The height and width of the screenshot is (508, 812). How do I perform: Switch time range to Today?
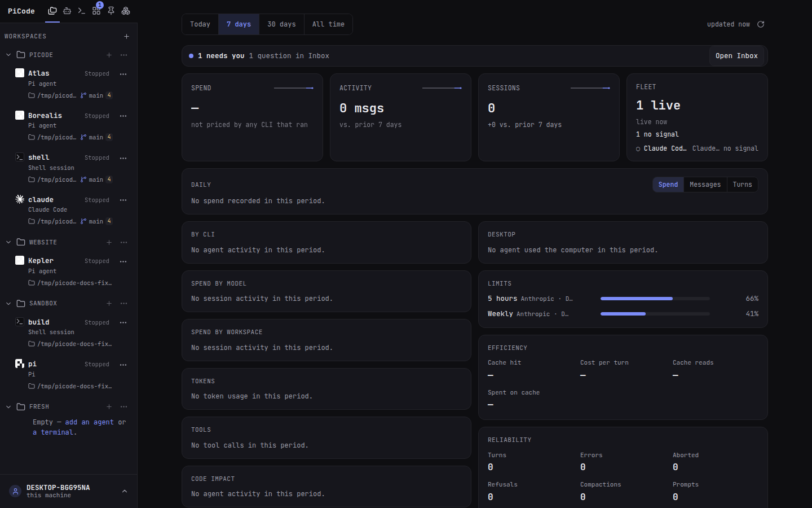pyautogui.click(x=200, y=24)
